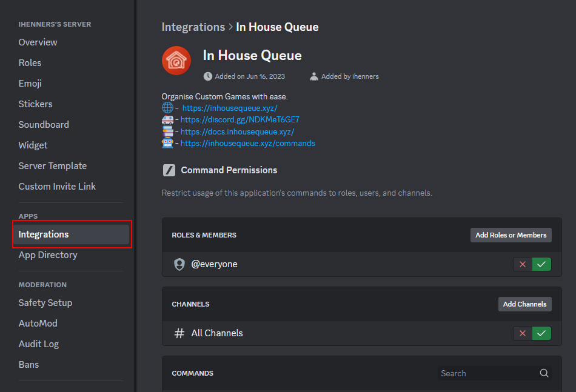Click the clock icon beside Added on date

tap(208, 76)
